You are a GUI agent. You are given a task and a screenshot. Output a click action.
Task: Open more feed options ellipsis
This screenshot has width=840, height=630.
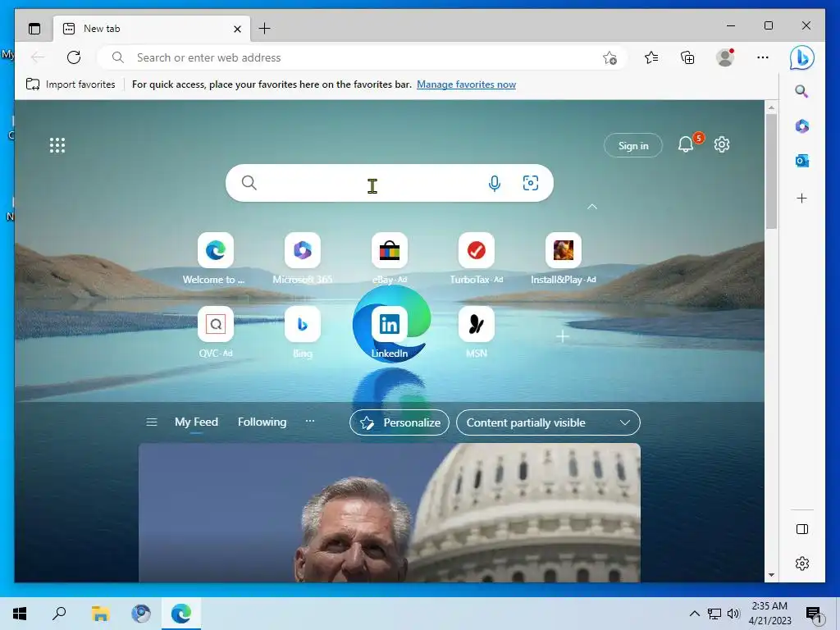309,421
